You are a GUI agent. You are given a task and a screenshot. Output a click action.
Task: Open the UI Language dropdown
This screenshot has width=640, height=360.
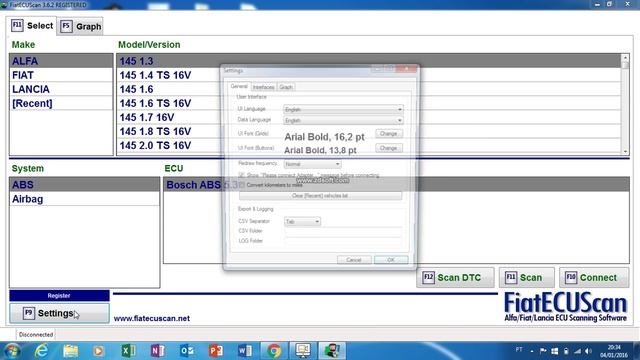[x=343, y=109]
